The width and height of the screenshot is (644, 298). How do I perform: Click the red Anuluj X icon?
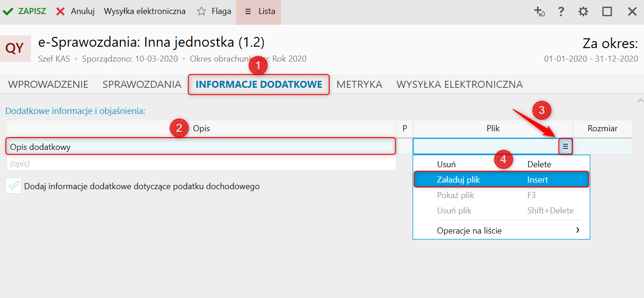(x=60, y=11)
